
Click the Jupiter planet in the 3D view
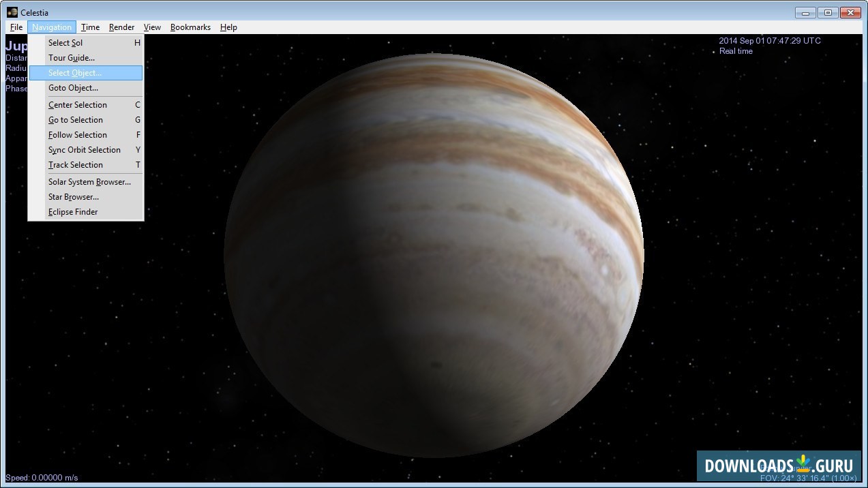(x=434, y=256)
